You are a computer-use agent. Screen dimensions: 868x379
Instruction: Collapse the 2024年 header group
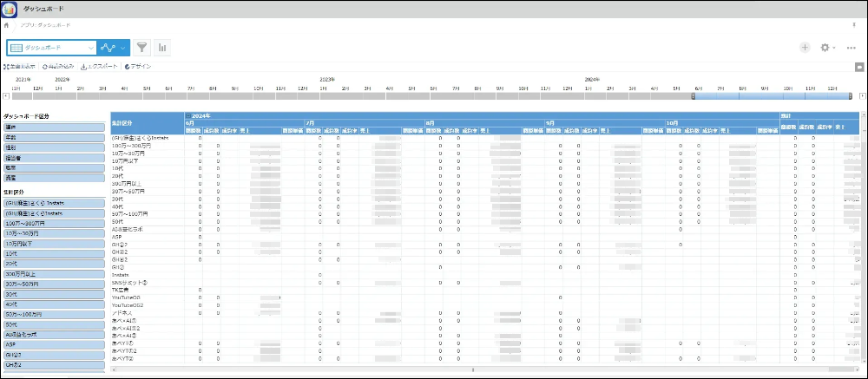(x=188, y=115)
